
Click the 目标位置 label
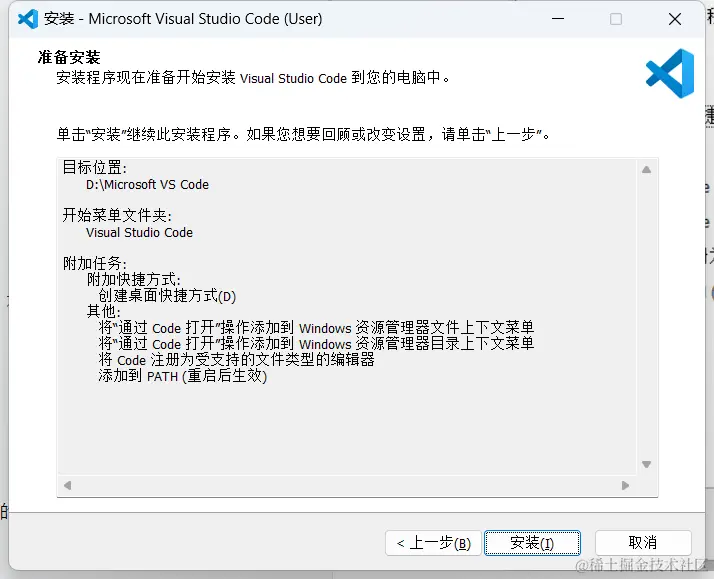pyautogui.click(x=95, y=168)
